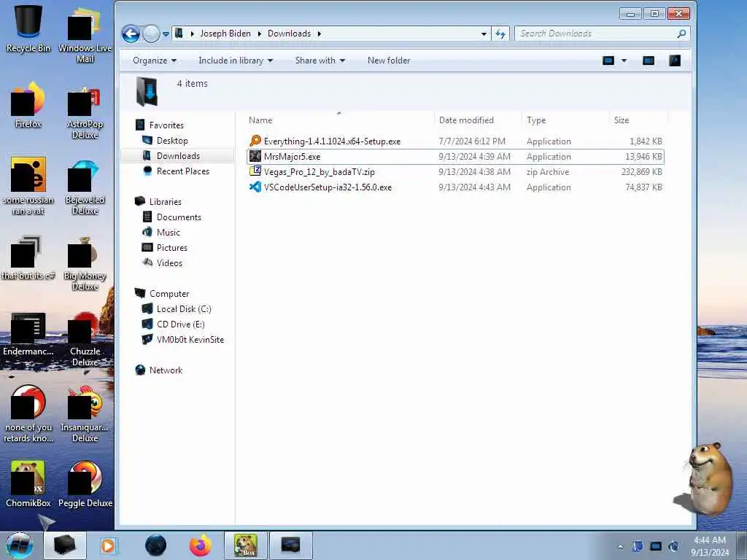Select Computer in the navigation pane
747x560 pixels.
pyautogui.click(x=169, y=293)
